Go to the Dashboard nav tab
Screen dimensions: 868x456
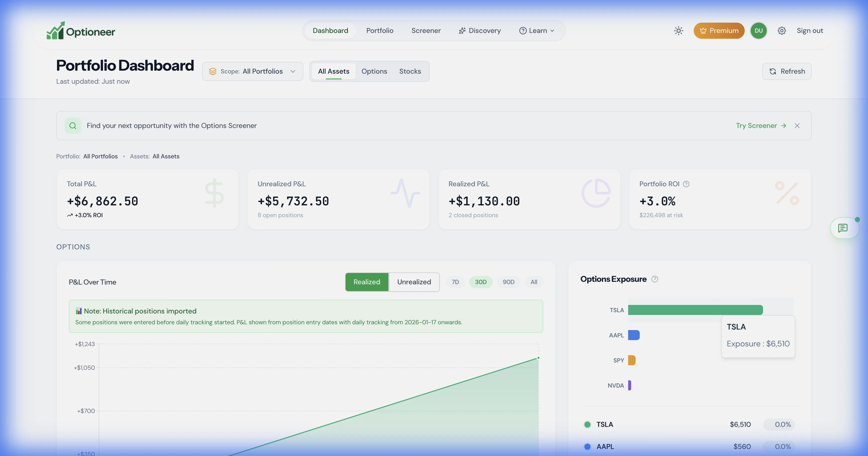pyautogui.click(x=330, y=31)
